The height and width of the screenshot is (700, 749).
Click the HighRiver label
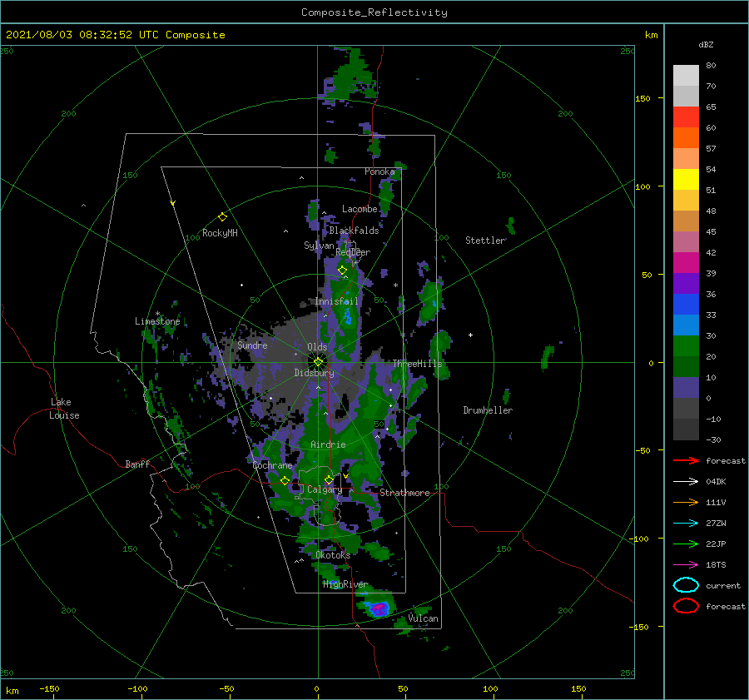(345, 584)
